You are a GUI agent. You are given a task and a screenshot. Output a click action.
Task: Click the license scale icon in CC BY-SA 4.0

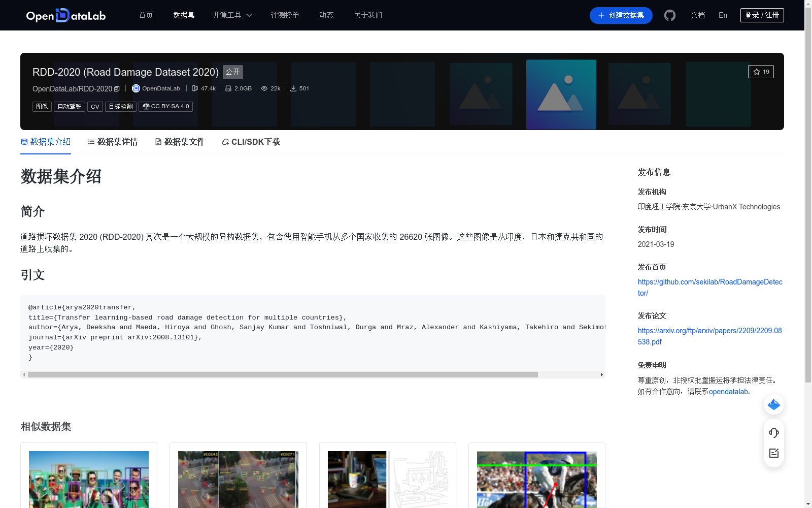[x=146, y=107]
